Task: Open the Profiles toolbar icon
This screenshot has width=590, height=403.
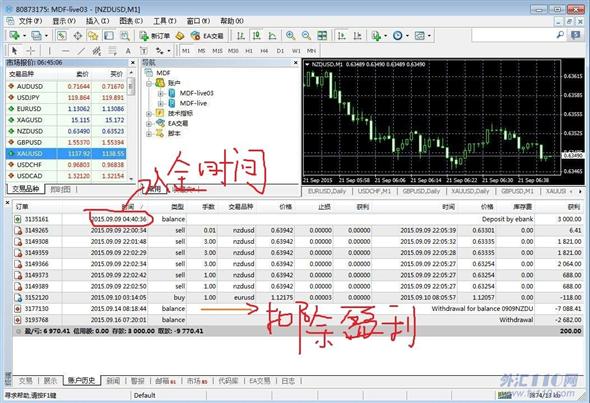Action: pyautogui.click(x=36, y=36)
